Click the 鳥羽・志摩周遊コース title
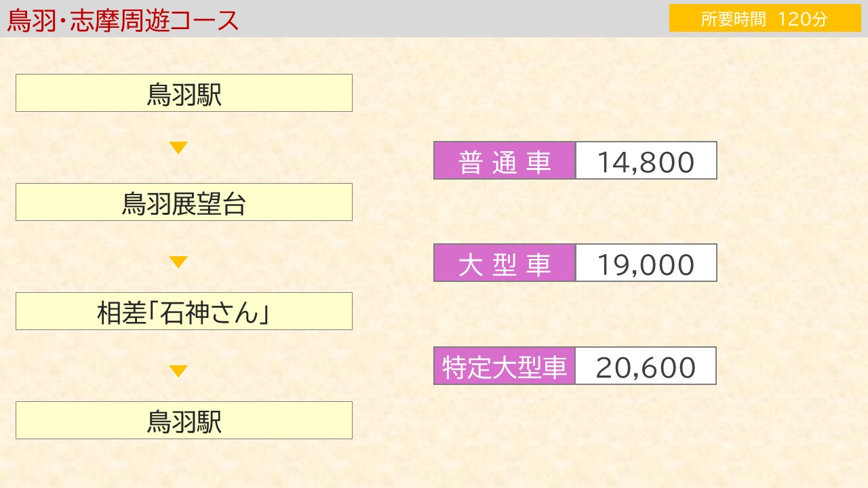 123,20
